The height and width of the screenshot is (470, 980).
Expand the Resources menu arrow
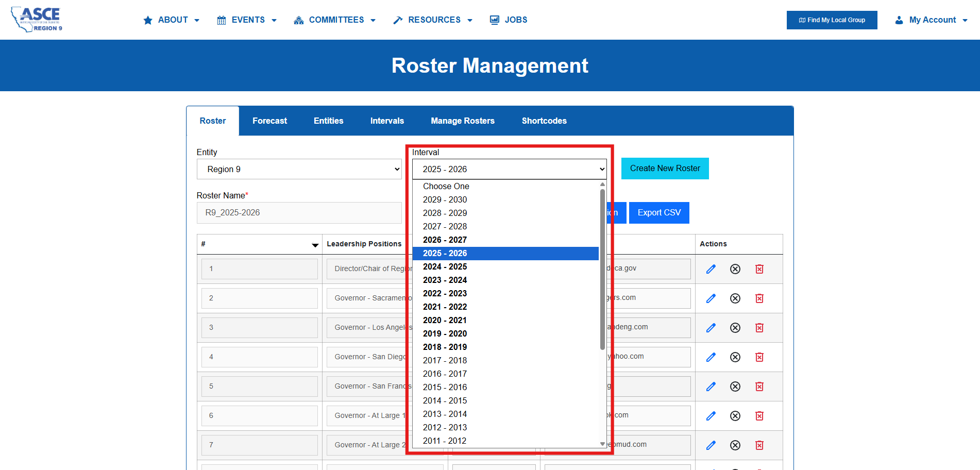click(x=470, y=21)
